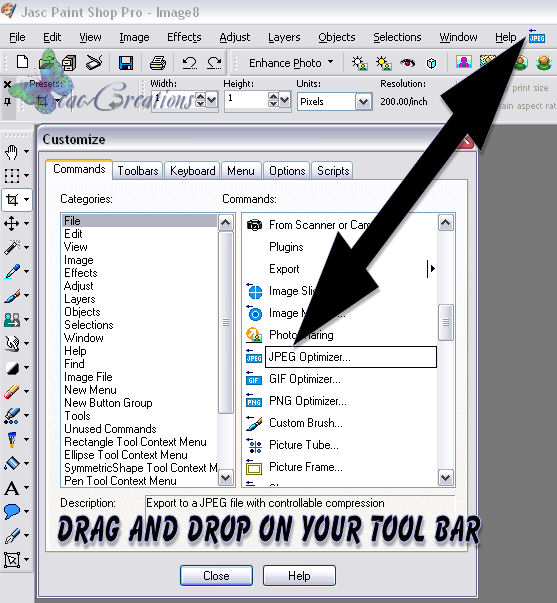Image resolution: width=557 pixels, height=603 pixels.
Task: Click the Close button in Customize dialog
Action: pyautogui.click(x=216, y=576)
